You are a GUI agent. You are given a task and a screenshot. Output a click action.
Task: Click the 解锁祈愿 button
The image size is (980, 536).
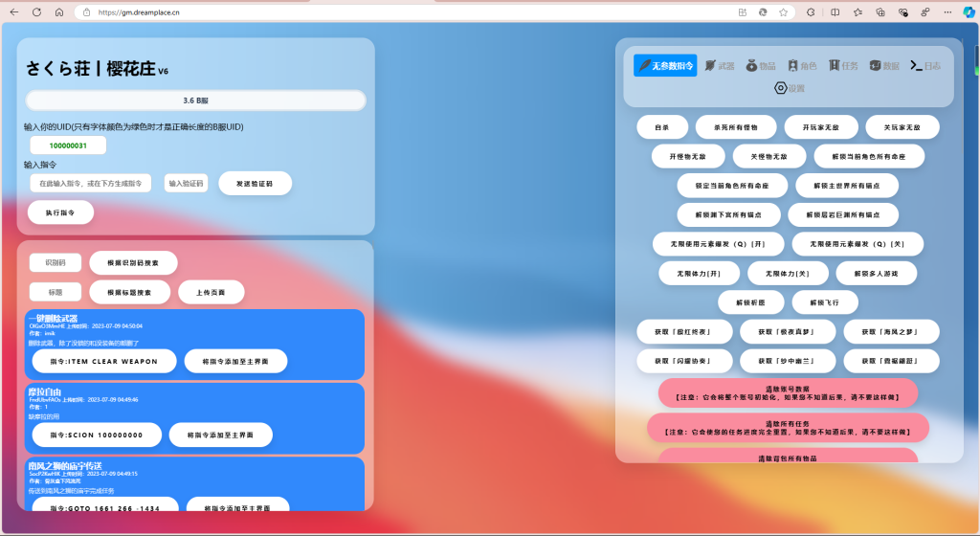pyautogui.click(x=750, y=302)
